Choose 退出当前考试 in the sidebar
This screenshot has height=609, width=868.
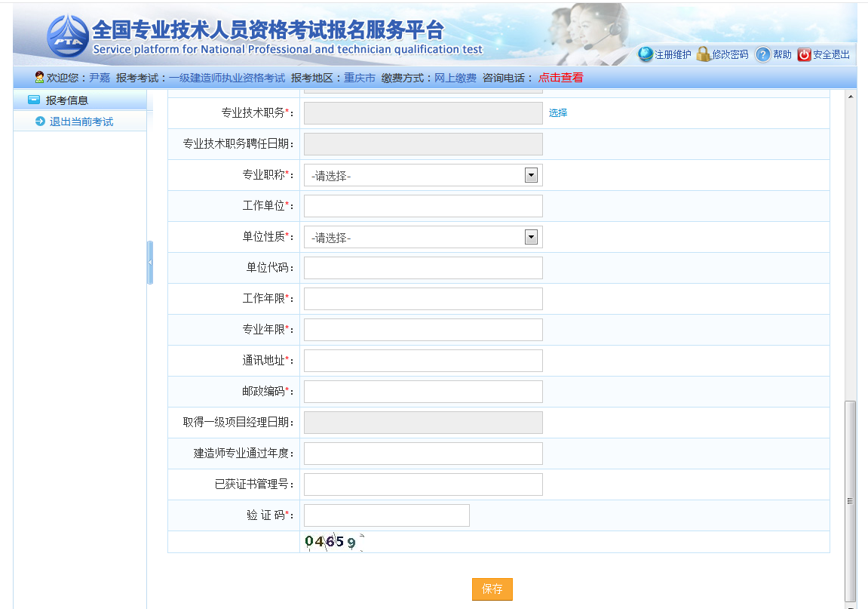[81, 121]
